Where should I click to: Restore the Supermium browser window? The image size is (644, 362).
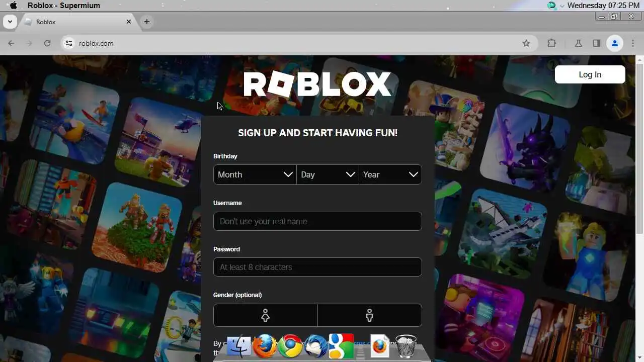[x=614, y=17]
